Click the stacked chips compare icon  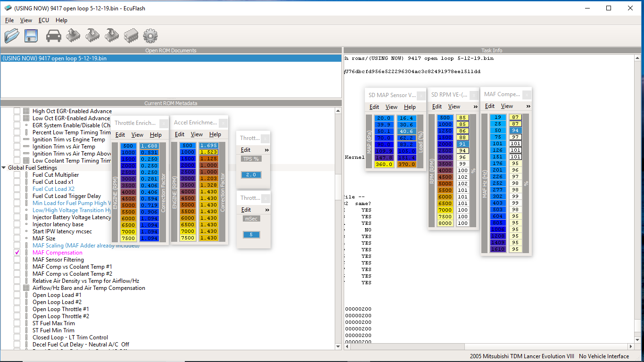131,35
